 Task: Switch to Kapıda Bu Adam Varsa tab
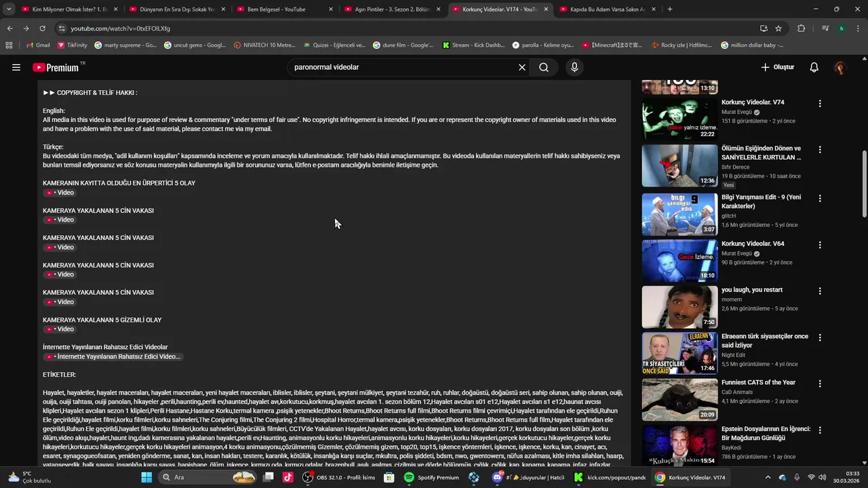(608, 9)
